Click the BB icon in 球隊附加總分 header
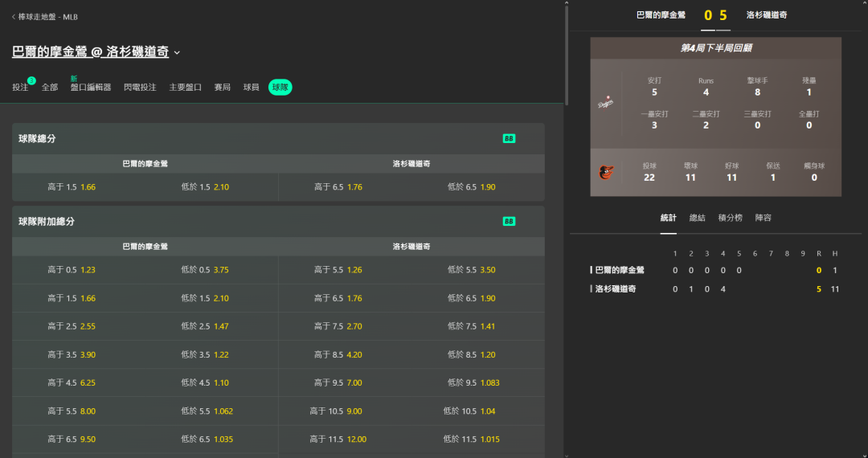 click(509, 221)
